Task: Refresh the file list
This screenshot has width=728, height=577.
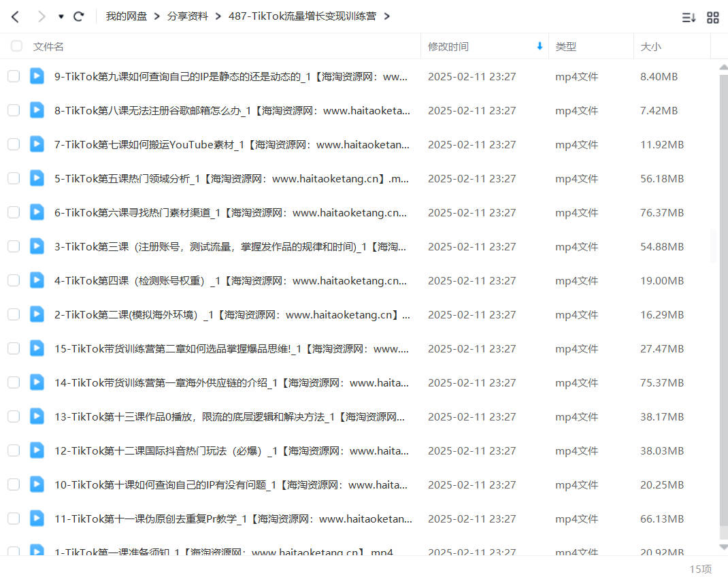Action: pos(79,17)
